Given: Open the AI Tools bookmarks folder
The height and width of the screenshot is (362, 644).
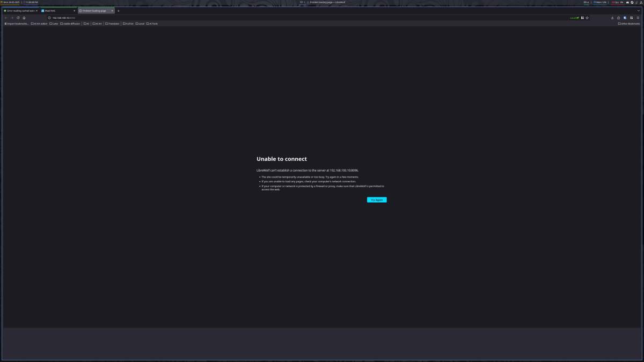Looking at the screenshot, I should point(153,24).
